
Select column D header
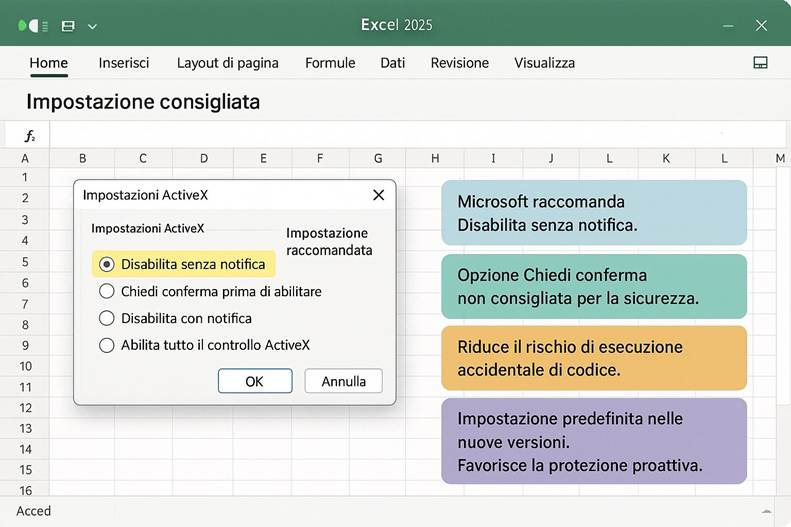[x=203, y=158]
